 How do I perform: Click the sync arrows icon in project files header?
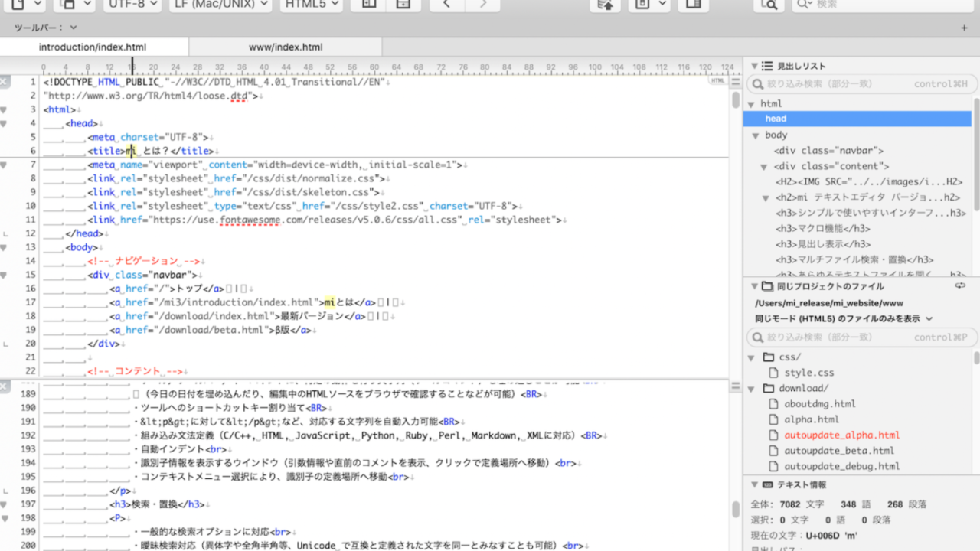(x=961, y=286)
